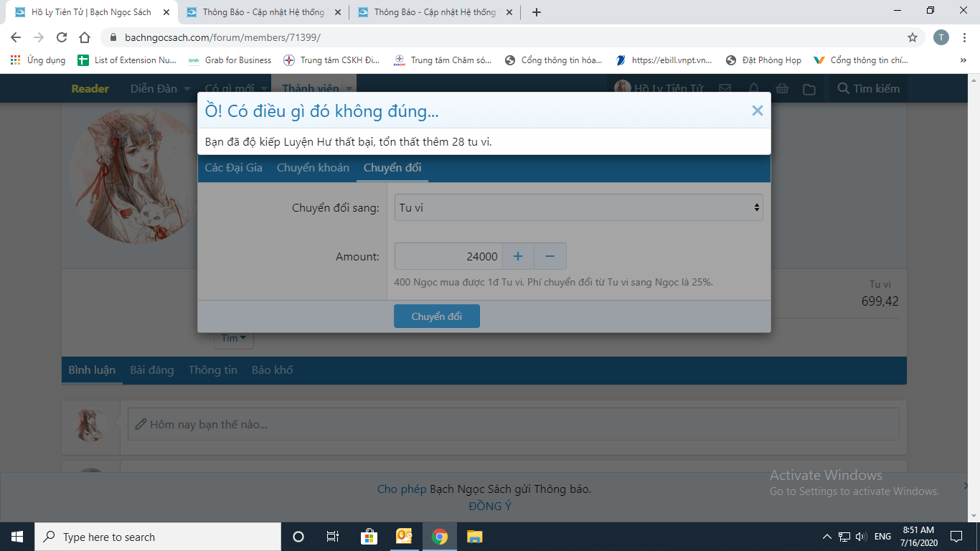
Task: Click ĐỒNG Ý to allow notifications
Action: (x=490, y=506)
